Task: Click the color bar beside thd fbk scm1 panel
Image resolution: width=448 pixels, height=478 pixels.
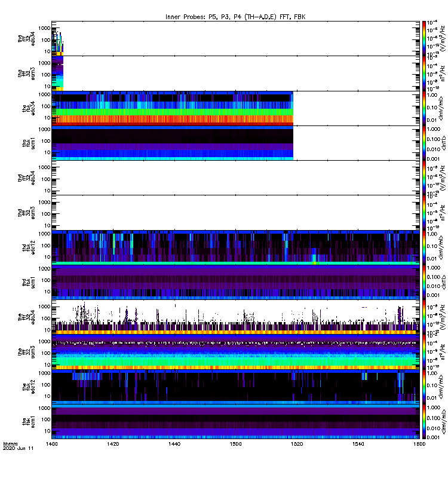Action: [424, 282]
